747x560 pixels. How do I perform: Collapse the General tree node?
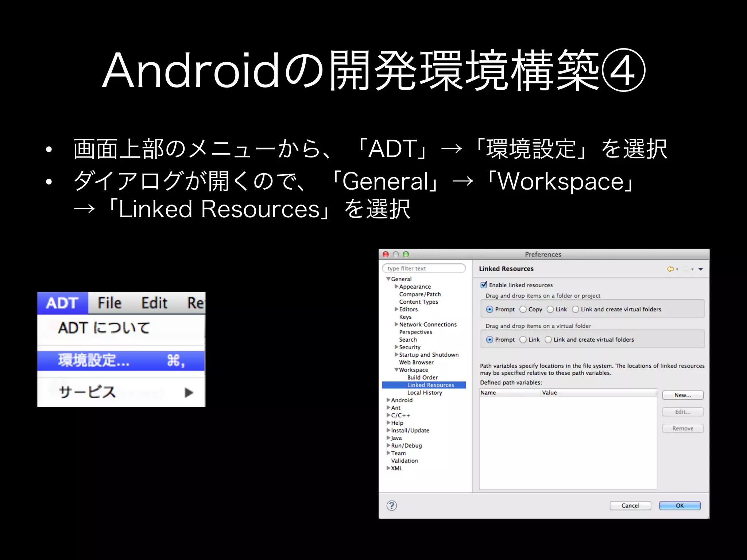point(388,279)
